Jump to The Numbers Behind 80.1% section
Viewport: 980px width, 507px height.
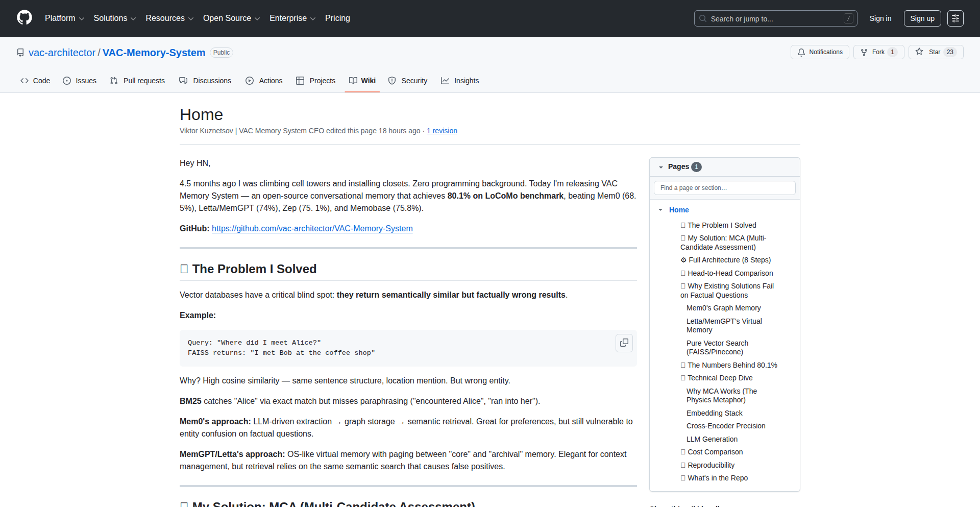pyautogui.click(x=729, y=365)
